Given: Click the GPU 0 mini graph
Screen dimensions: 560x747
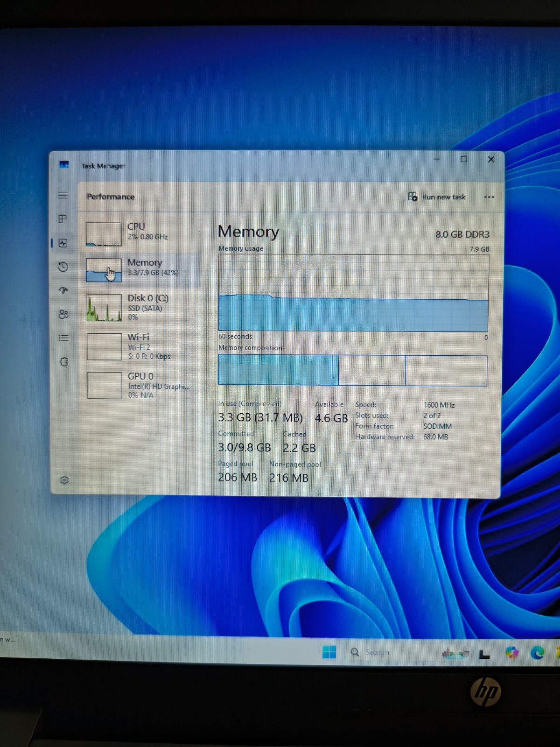Looking at the screenshot, I should [105, 385].
